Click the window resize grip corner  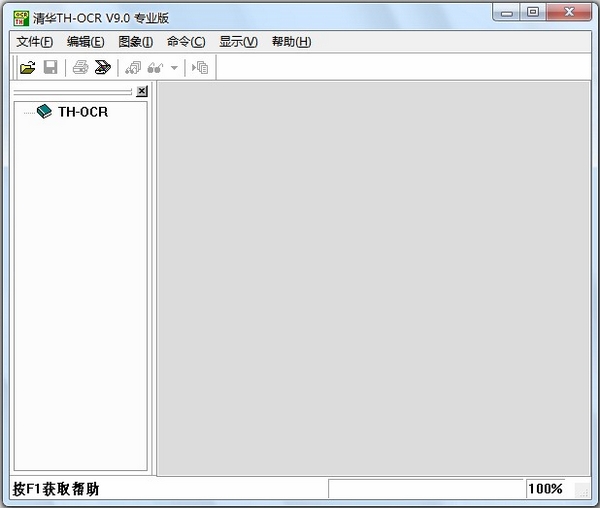(583, 490)
